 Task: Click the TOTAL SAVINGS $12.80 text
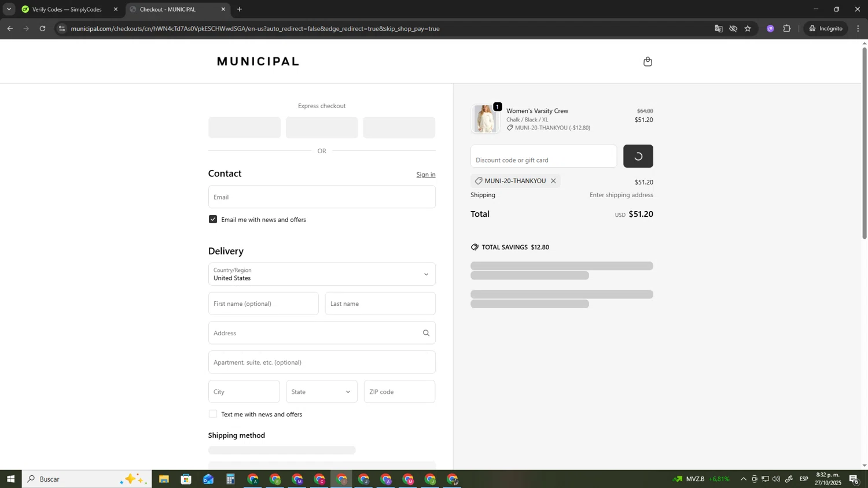[516, 247]
